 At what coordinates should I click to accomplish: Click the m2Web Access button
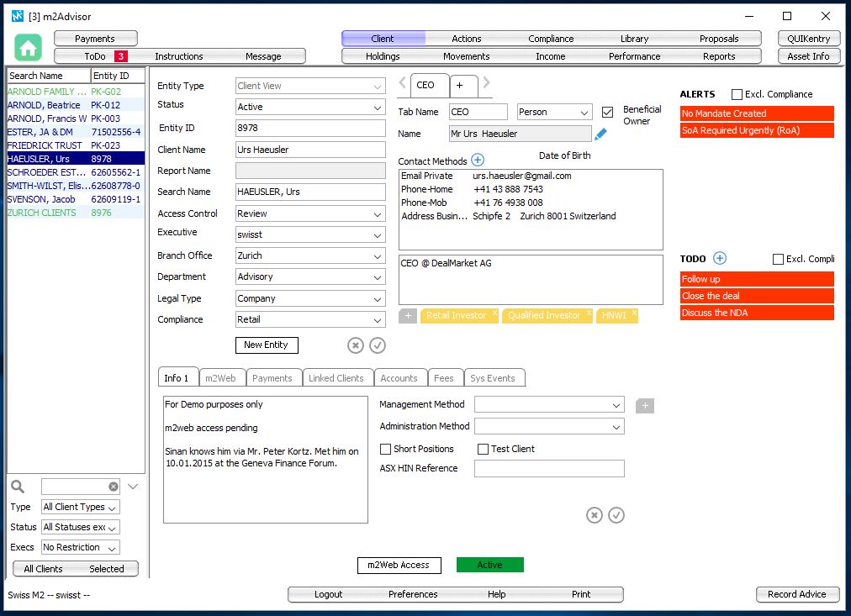(x=399, y=565)
